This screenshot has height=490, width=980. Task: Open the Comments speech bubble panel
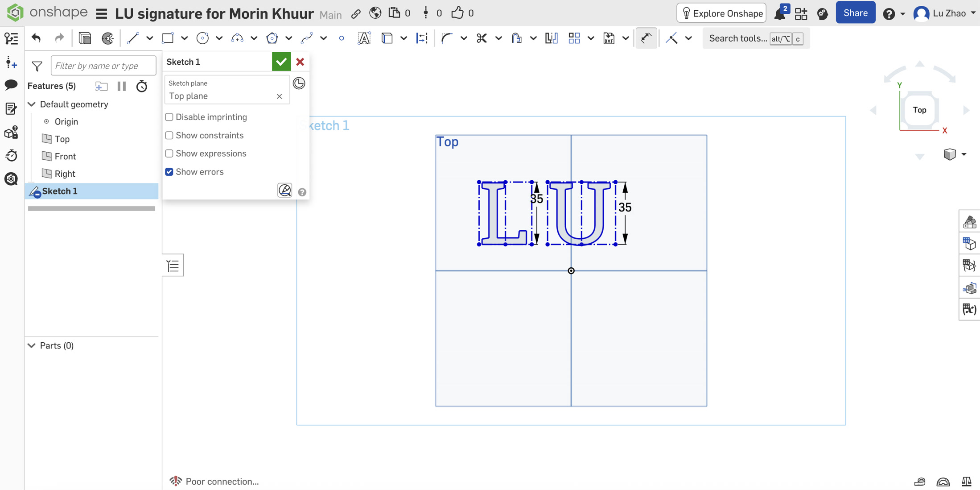(x=11, y=85)
